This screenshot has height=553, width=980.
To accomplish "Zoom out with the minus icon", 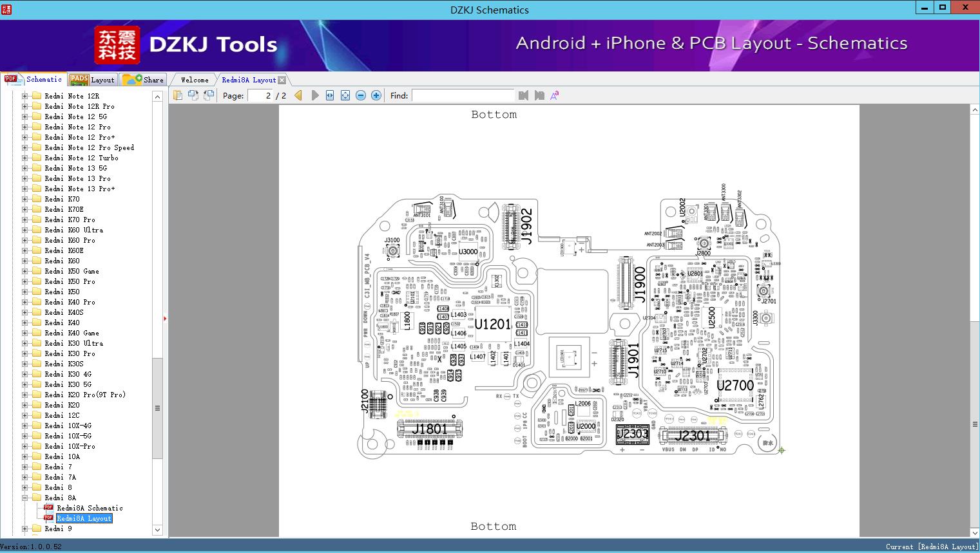I will (x=361, y=95).
